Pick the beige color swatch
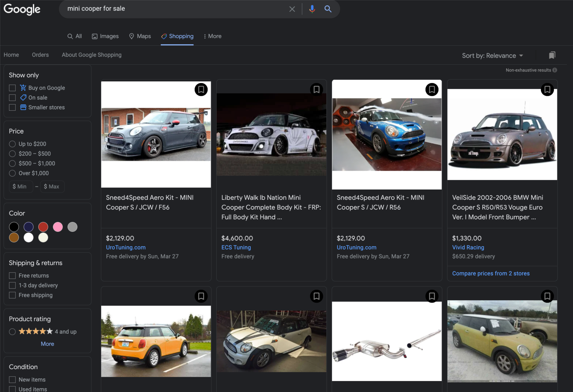Screen dimensions: 573x392 coord(43,238)
